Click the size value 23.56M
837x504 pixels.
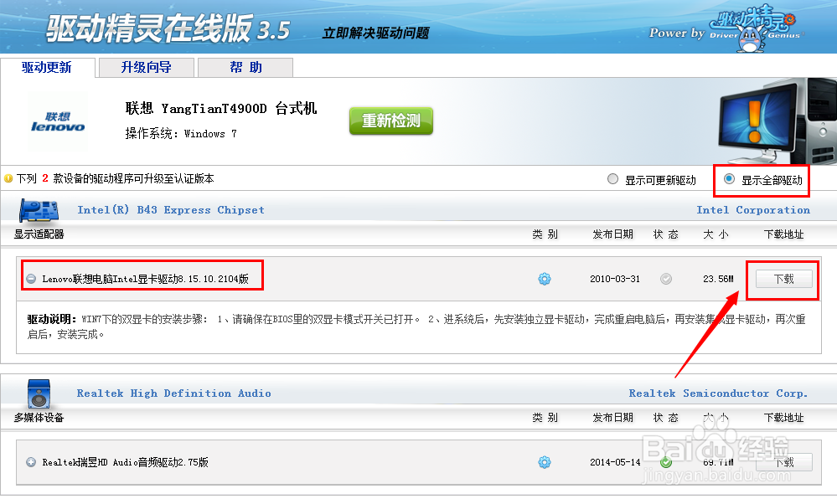click(x=718, y=279)
